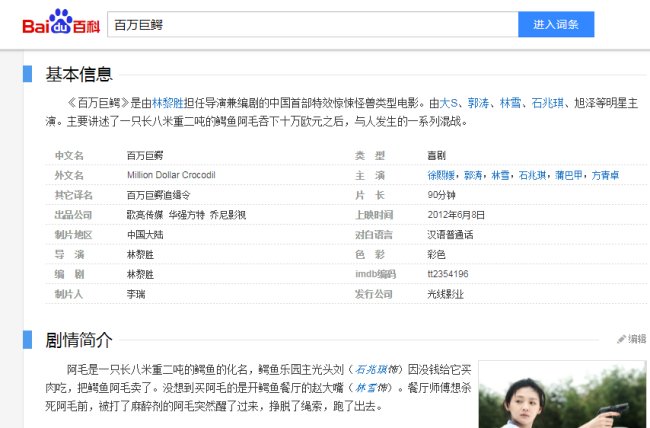Image resolution: width=650 pixels, height=428 pixels.
Task: Select release date 2012年6月8日
Action: [456, 215]
